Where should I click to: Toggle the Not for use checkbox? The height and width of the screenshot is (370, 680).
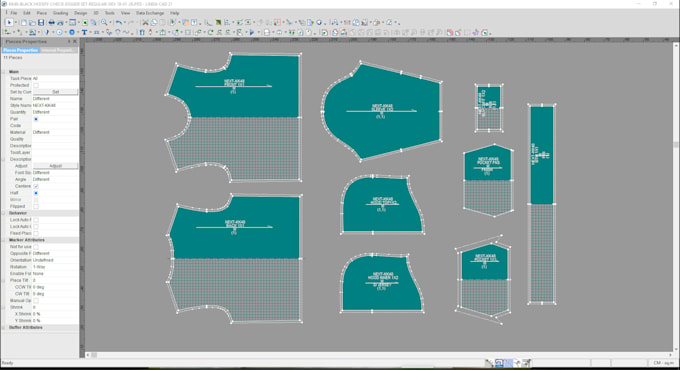click(36, 247)
